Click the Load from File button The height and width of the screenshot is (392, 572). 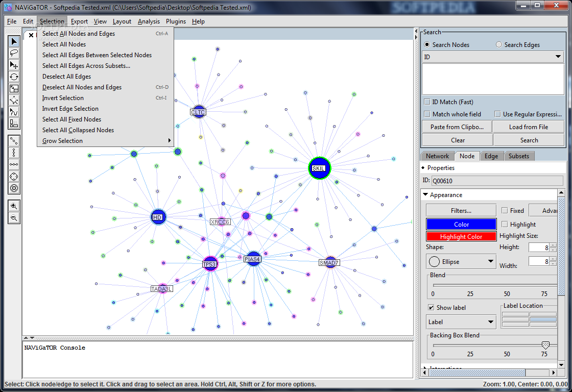click(x=529, y=127)
